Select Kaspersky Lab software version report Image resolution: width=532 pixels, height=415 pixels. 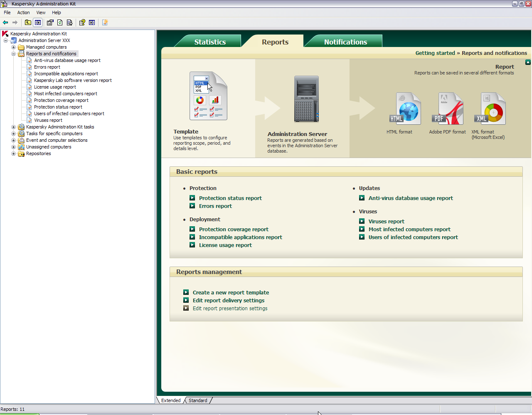73,80
